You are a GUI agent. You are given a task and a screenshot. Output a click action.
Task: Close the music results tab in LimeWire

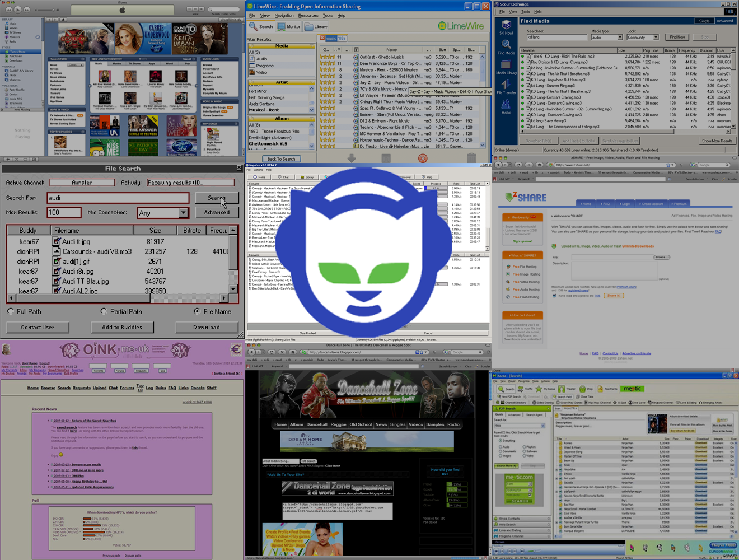tap(322, 38)
